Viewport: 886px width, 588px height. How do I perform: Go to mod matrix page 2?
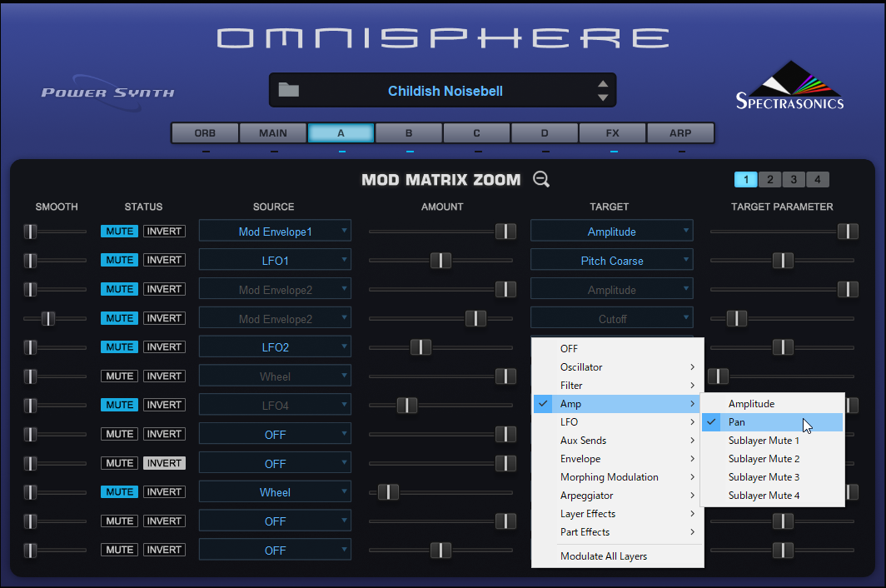click(769, 179)
